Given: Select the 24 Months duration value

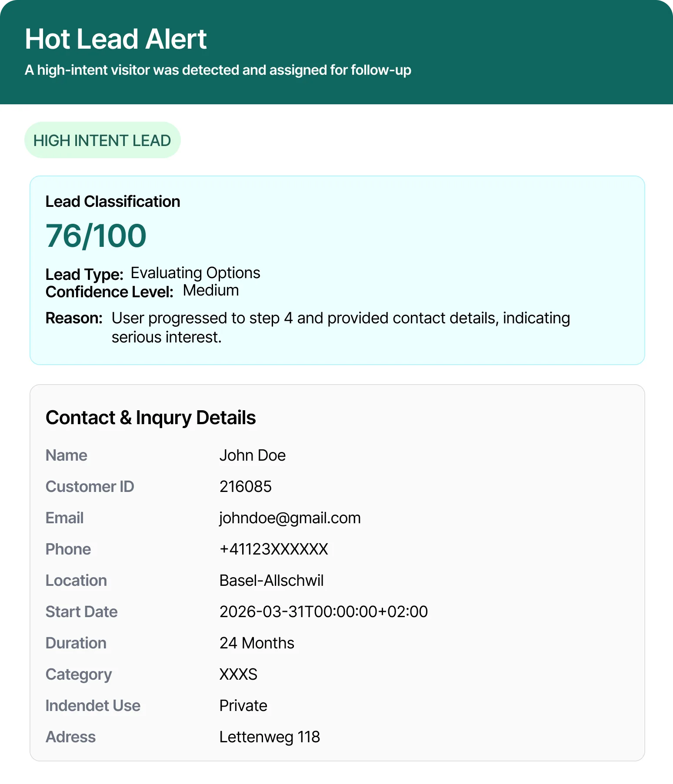Looking at the screenshot, I should point(257,643).
